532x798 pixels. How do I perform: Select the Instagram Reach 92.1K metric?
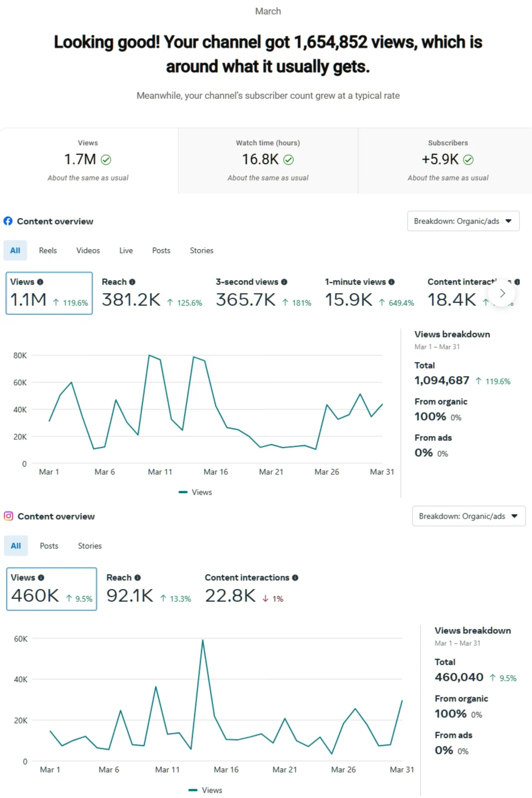pyautogui.click(x=149, y=589)
